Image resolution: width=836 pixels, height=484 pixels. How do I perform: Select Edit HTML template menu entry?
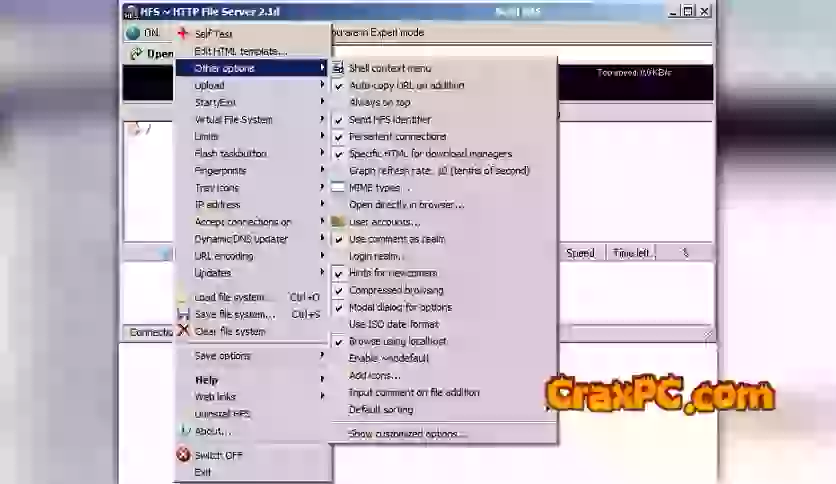[x=240, y=51]
